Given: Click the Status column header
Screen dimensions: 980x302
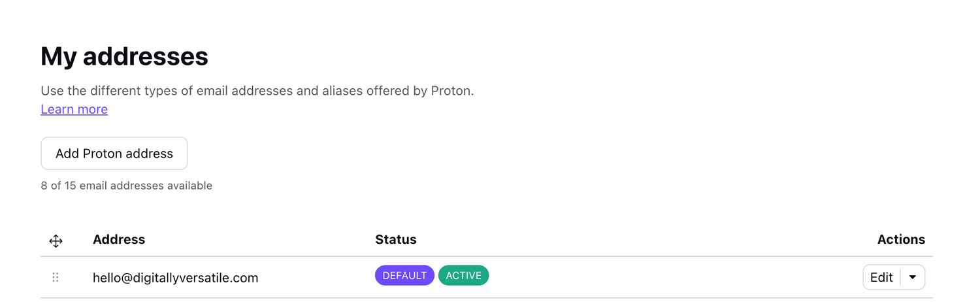Looking at the screenshot, I should click(x=395, y=239).
